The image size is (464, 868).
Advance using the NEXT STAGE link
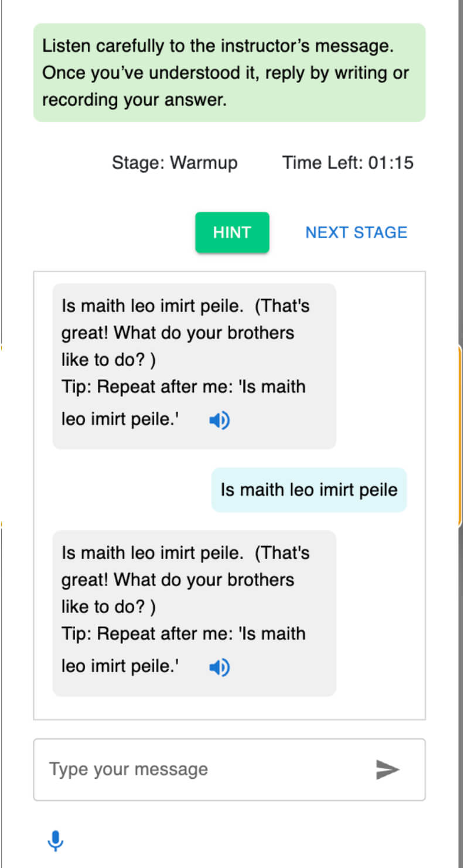(x=356, y=233)
